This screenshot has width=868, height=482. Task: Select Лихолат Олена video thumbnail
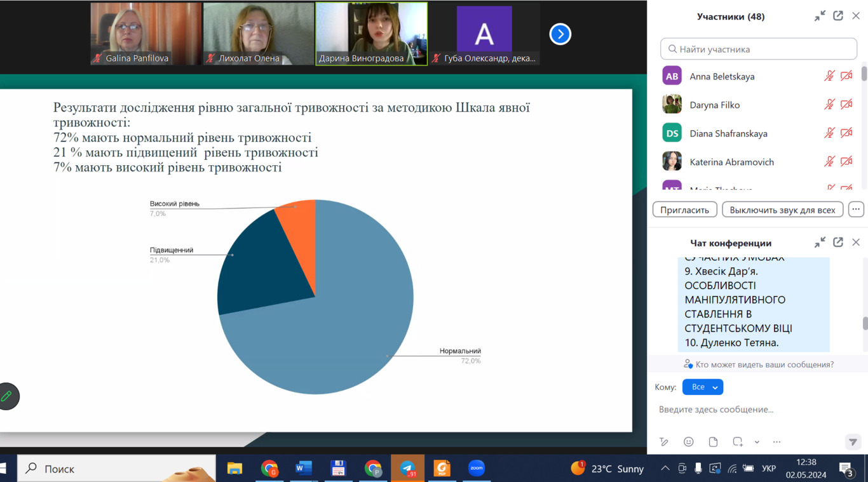[x=259, y=34]
